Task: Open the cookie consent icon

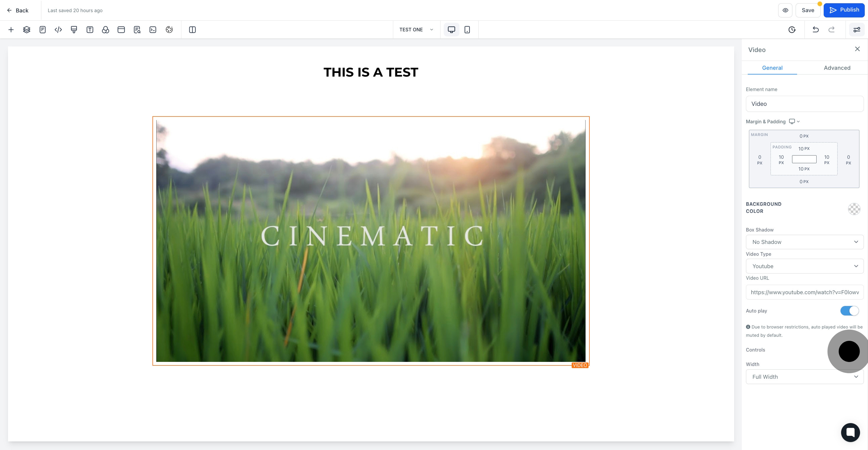Action: [169, 30]
